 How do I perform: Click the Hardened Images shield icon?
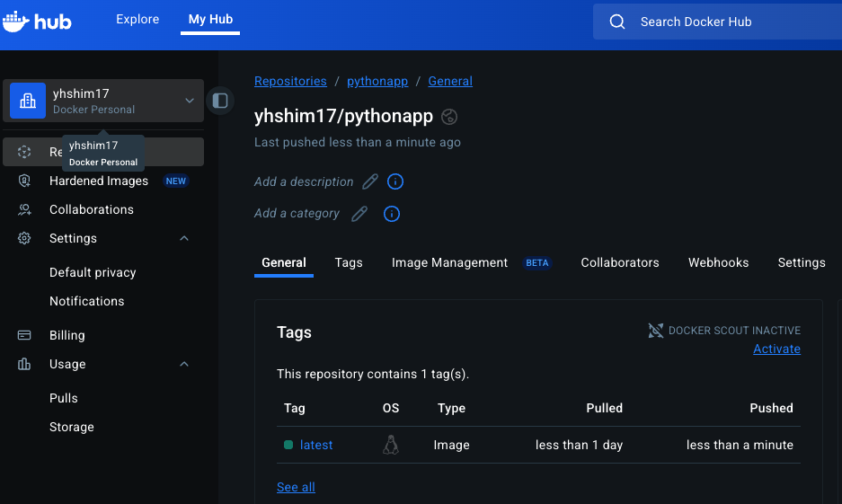tap(24, 181)
